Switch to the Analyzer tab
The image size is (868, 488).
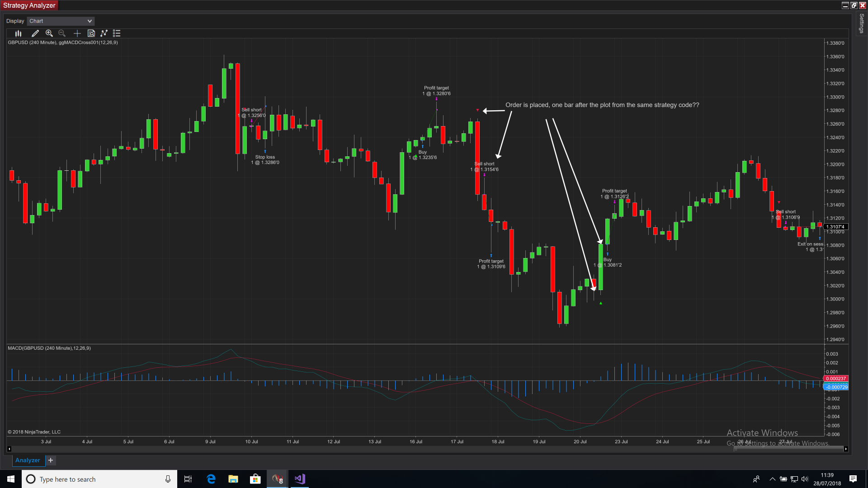pyautogui.click(x=28, y=460)
